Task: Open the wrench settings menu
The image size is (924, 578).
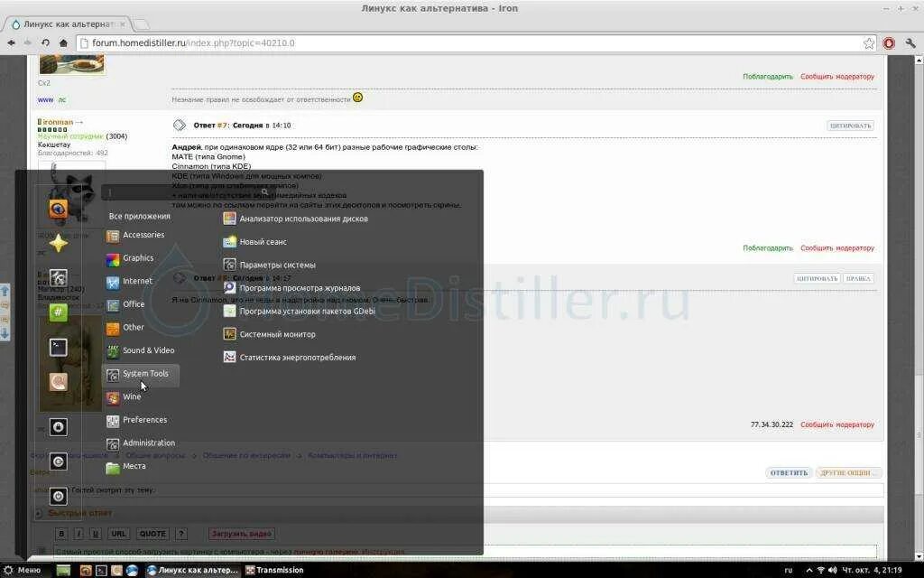Action: [x=910, y=43]
